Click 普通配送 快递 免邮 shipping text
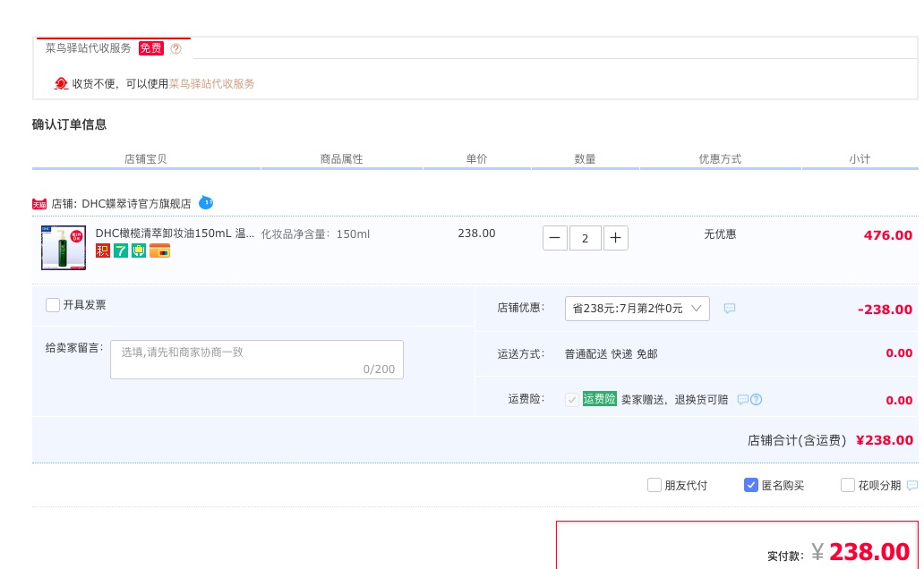 pyautogui.click(x=612, y=354)
